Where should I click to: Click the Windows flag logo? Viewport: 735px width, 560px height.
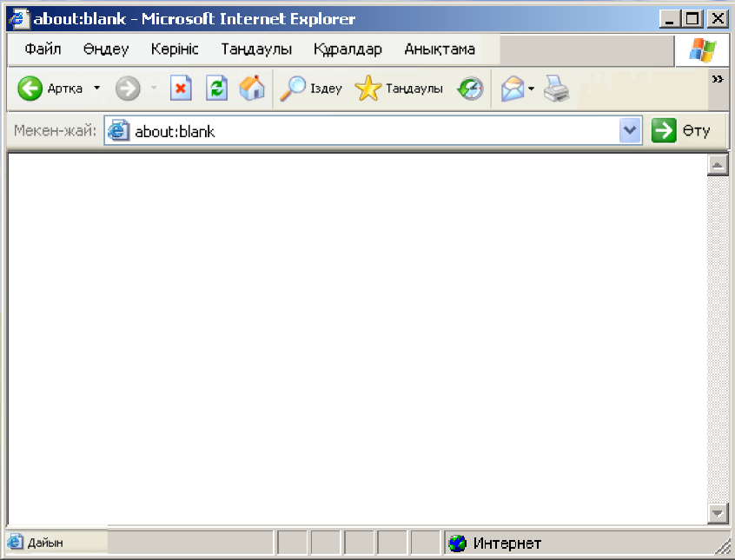(x=702, y=49)
